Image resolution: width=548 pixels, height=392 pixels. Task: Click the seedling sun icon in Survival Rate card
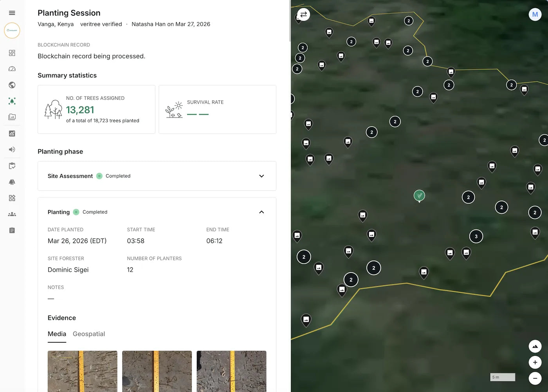(x=174, y=110)
